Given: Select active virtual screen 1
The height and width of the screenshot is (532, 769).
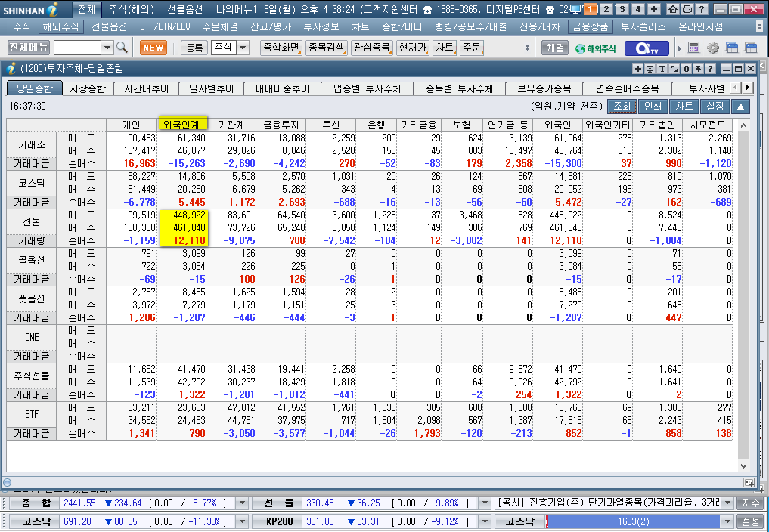Looking at the screenshot, I should coord(591,9).
